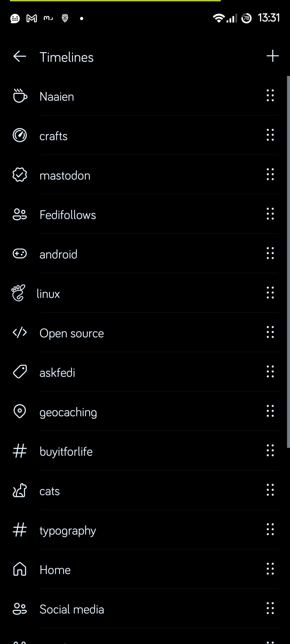Tap the cat icon beside cats
The height and width of the screenshot is (644, 290).
20,490
